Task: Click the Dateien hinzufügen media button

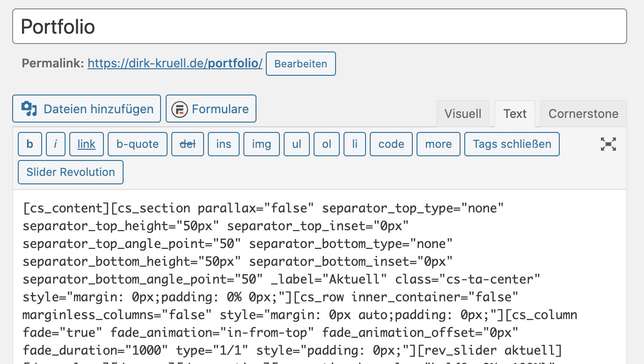Action: (87, 109)
